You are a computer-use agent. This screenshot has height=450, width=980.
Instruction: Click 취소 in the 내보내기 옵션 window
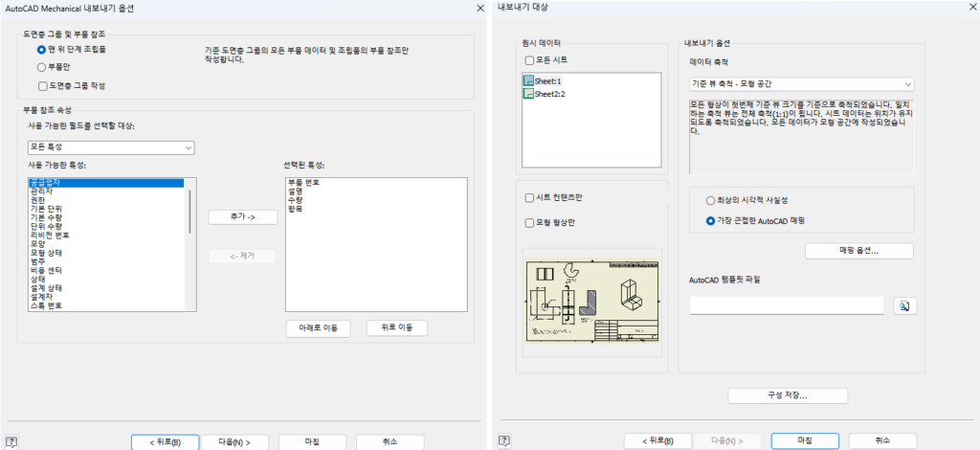(390, 442)
